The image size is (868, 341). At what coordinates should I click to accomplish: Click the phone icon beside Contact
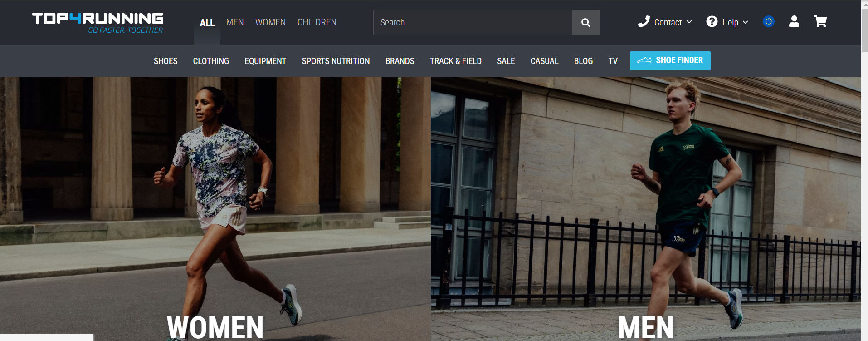pyautogui.click(x=644, y=22)
